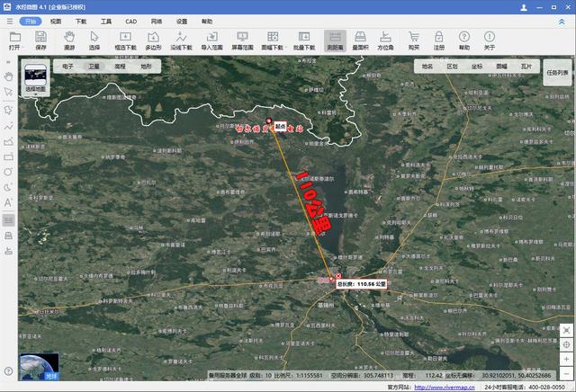576x392 pixels.
Task: Click the 区划 search tab
Action: click(452, 67)
